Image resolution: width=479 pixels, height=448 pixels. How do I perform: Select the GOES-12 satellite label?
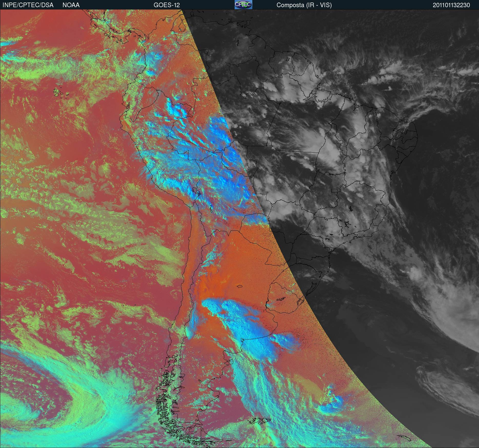[x=166, y=5]
